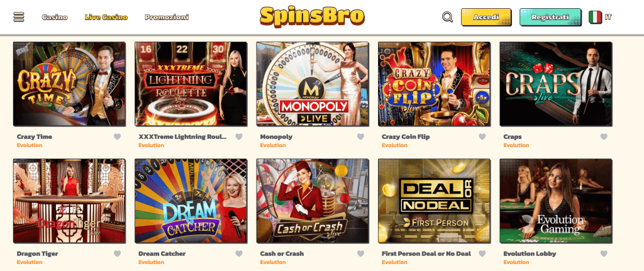This screenshot has width=644, height=271.
Task: Click the green Registrati button
Action: coord(550,17)
